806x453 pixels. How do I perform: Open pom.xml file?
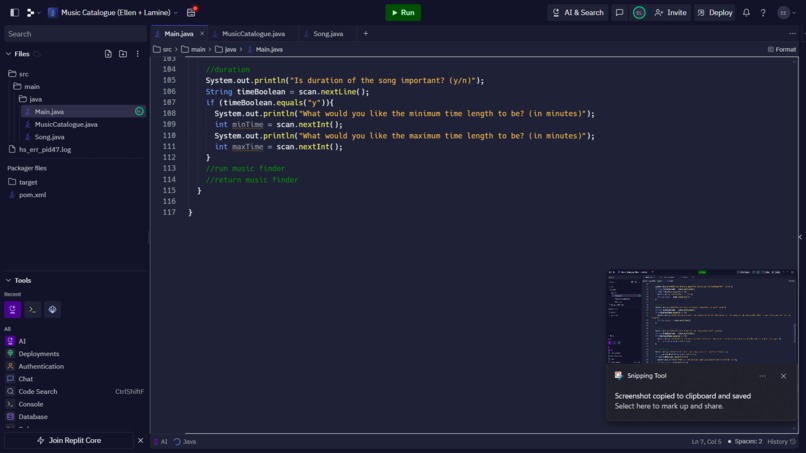32,195
